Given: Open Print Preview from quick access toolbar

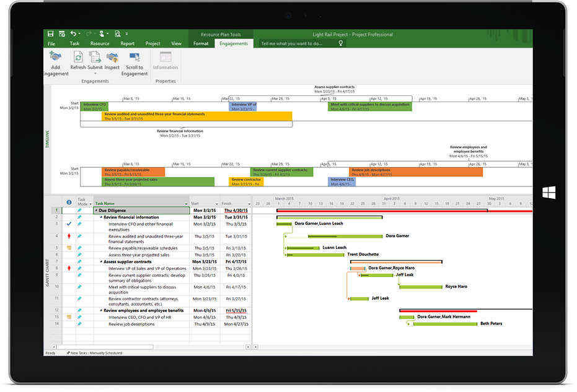Looking at the screenshot, I should coord(118,34).
